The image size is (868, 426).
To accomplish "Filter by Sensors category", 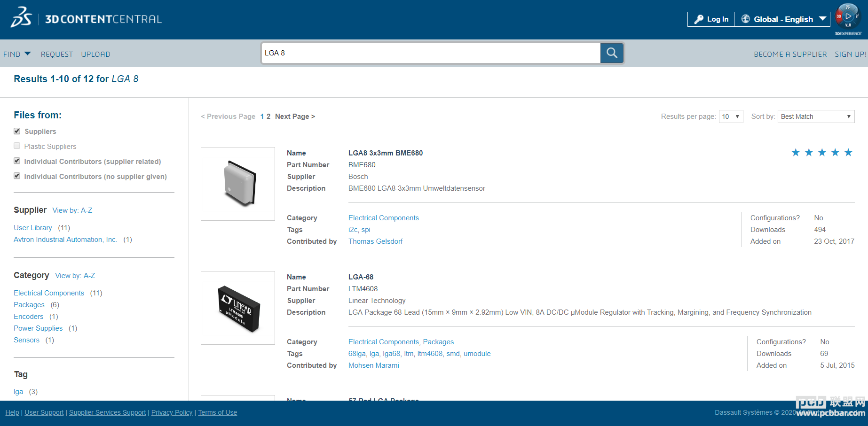I will (27, 340).
